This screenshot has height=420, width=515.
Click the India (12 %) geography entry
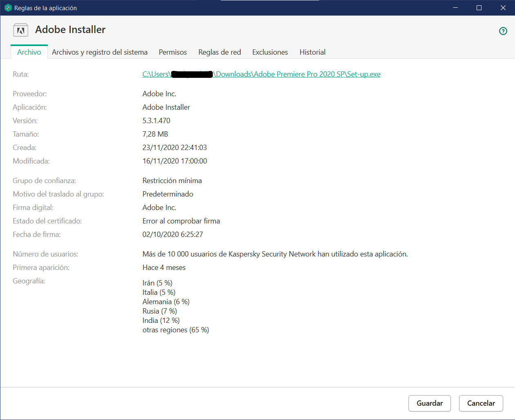(161, 321)
